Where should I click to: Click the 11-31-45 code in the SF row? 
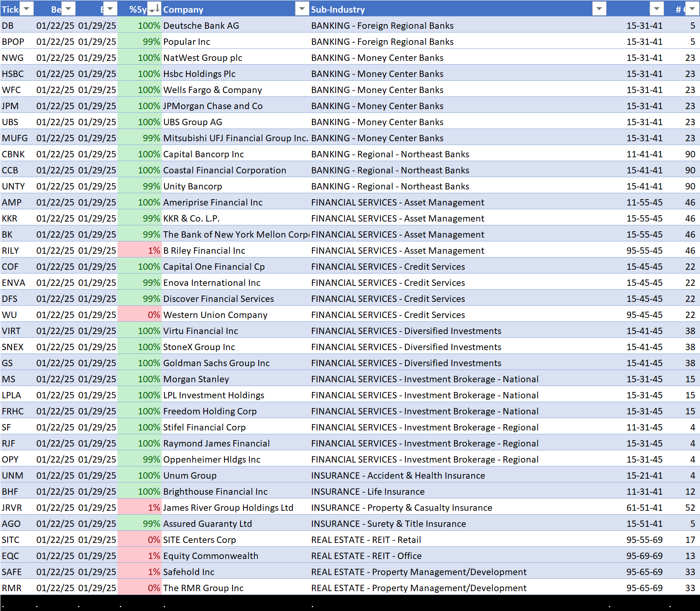coord(644,427)
